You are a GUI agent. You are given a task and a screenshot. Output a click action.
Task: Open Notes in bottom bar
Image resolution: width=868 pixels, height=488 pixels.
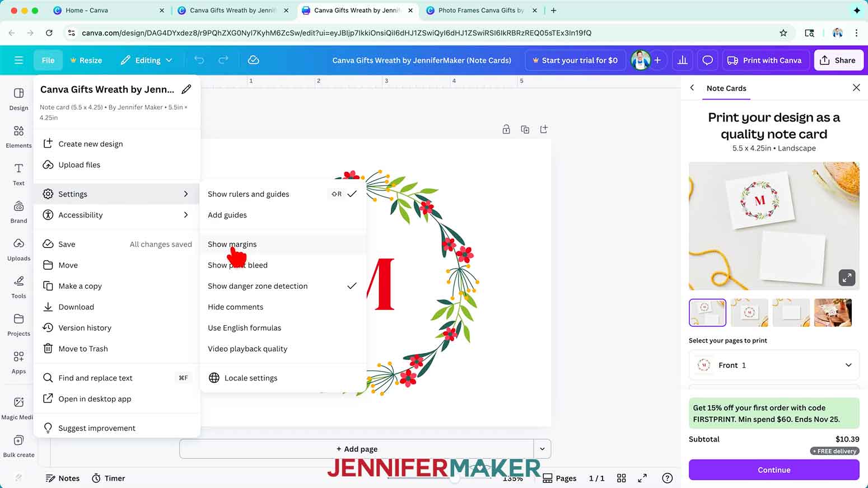63,478
